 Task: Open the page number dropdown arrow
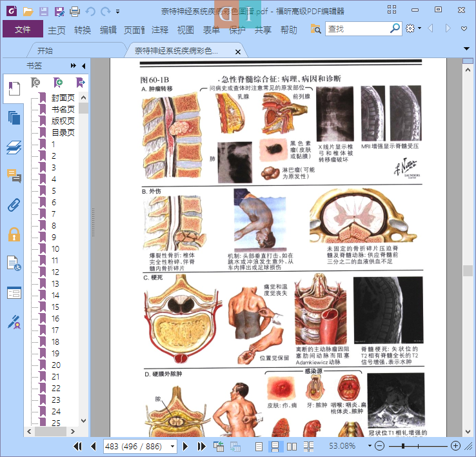click(x=172, y=447)
